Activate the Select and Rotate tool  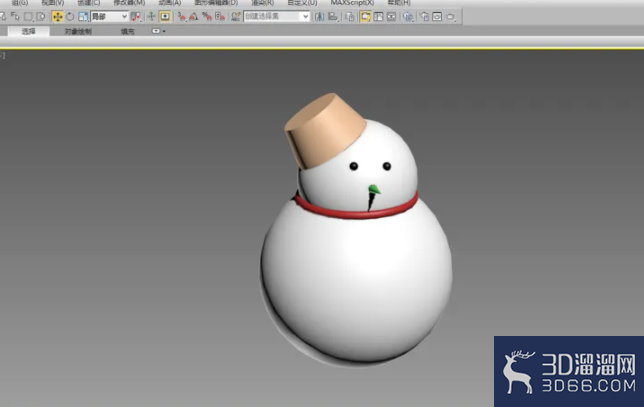(x=70, y=16)
